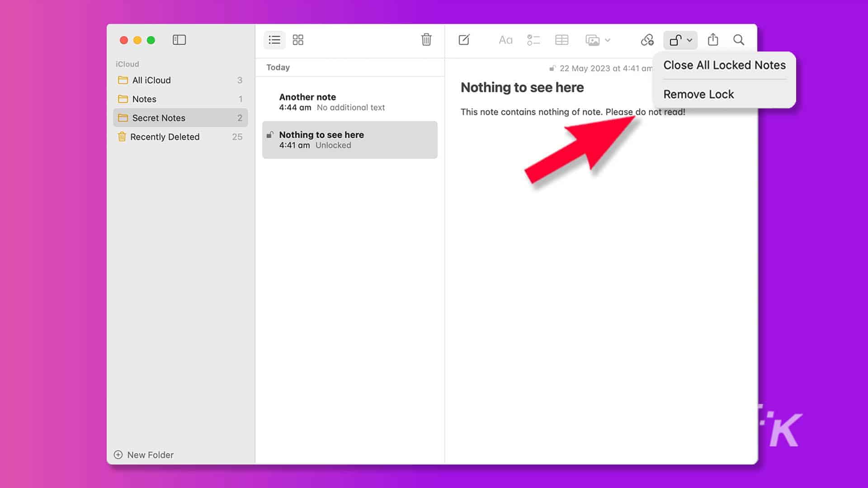Select Close All Locked Notes
The width and height of the screenshot is (868, 488).
click(x=724, y=65)
